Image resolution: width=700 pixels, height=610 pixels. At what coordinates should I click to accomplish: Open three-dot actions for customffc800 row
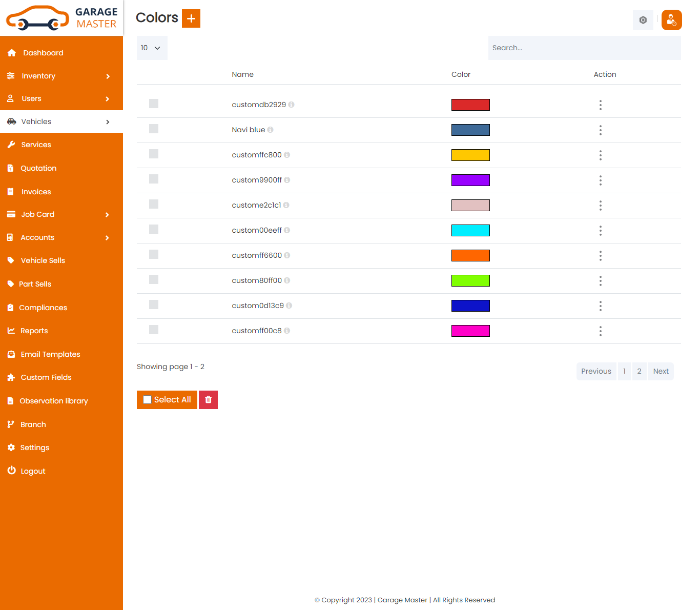click(x=600, y=155)
